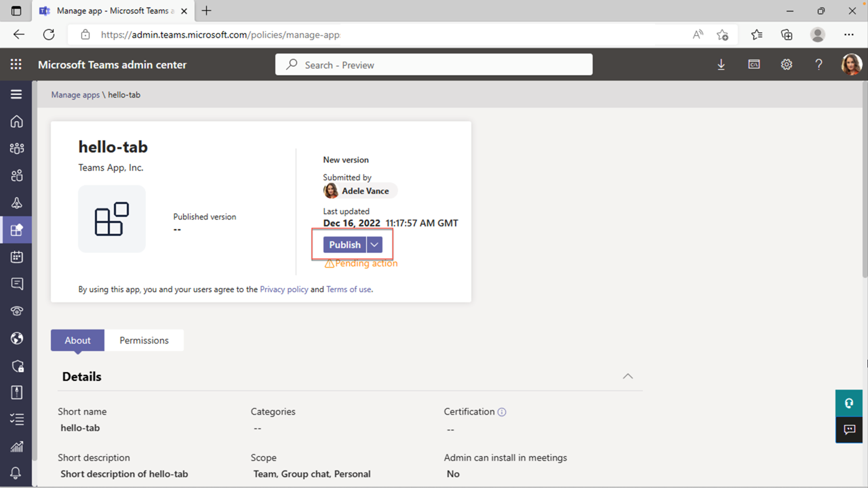This screenshot has height=488, width=868.
Task: Click into the Search - Preview box
Action: [x=434, y=65]
